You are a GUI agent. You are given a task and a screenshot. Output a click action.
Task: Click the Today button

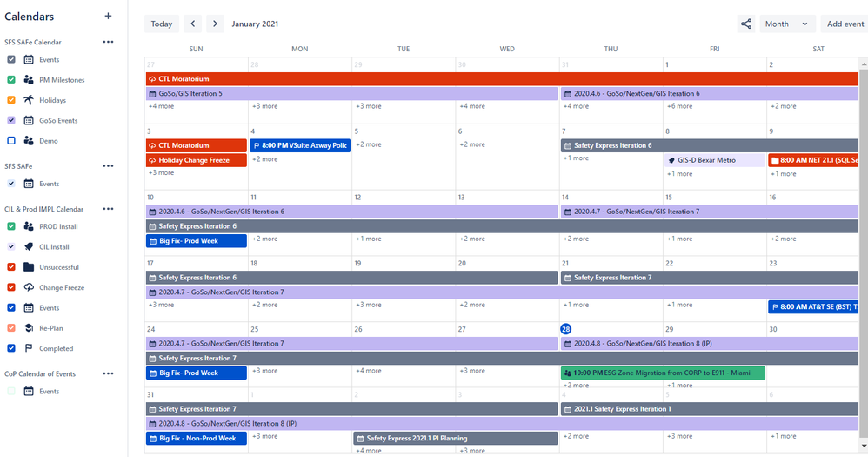162,24
